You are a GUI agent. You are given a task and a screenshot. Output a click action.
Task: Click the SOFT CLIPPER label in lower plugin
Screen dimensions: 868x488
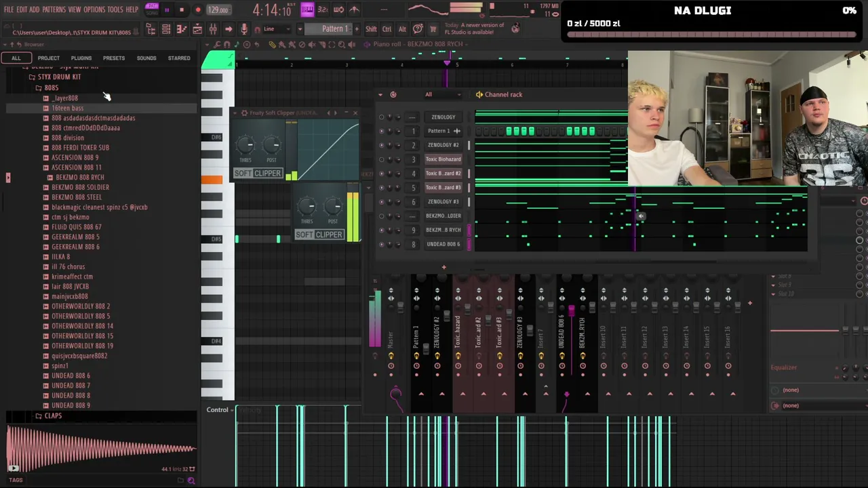(319, 235)
